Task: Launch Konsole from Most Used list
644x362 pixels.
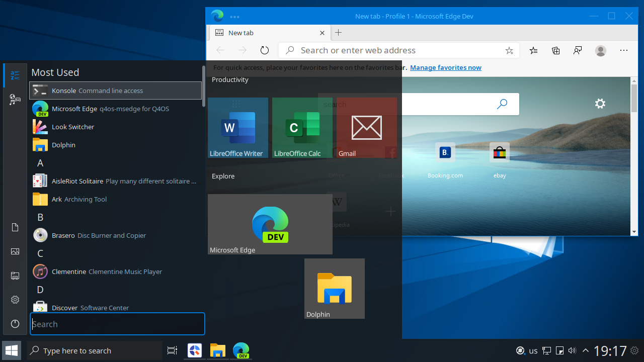Action: 116,90
